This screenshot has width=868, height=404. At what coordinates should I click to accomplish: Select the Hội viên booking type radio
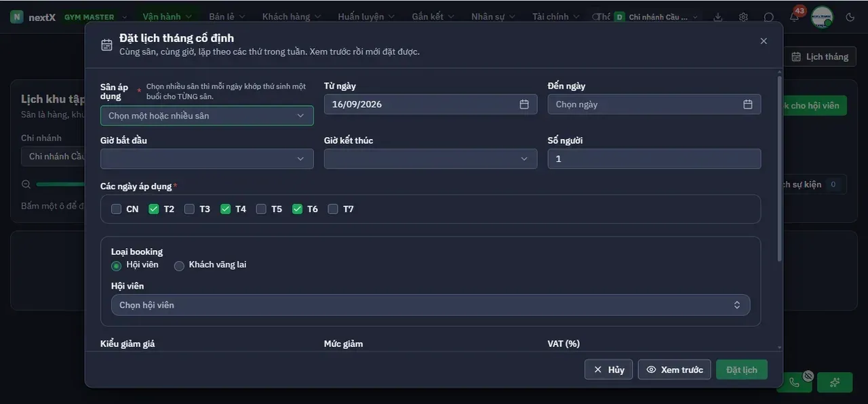point(117,266)
